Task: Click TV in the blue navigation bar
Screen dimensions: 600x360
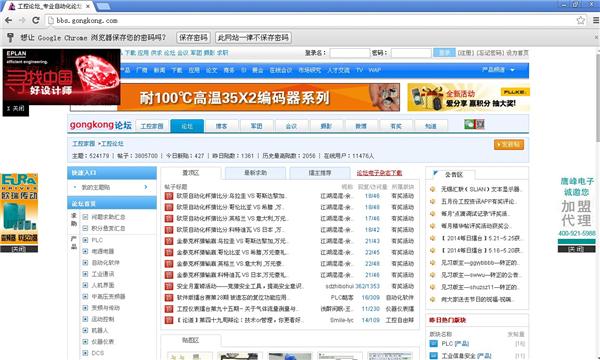Action: click(x=359, y=70)
